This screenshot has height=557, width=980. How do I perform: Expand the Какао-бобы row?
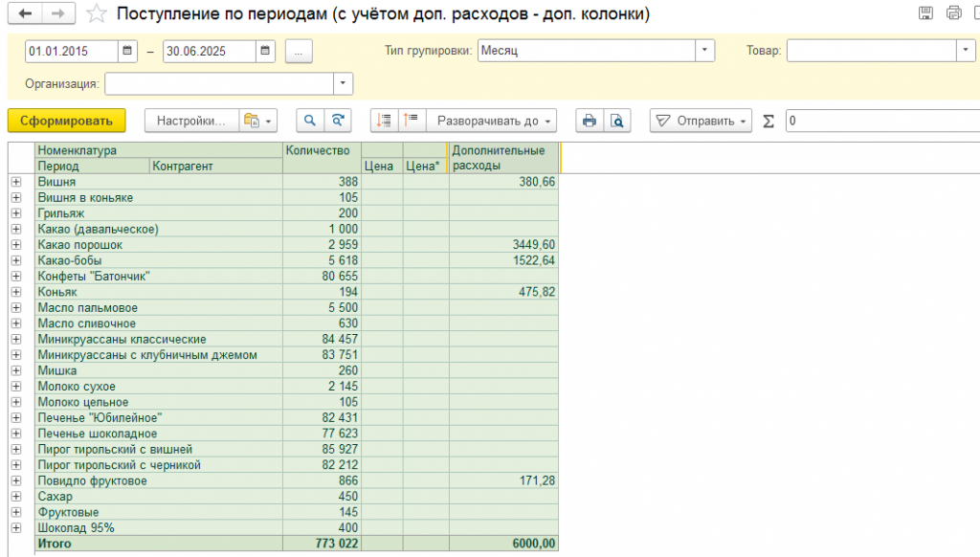16,260
